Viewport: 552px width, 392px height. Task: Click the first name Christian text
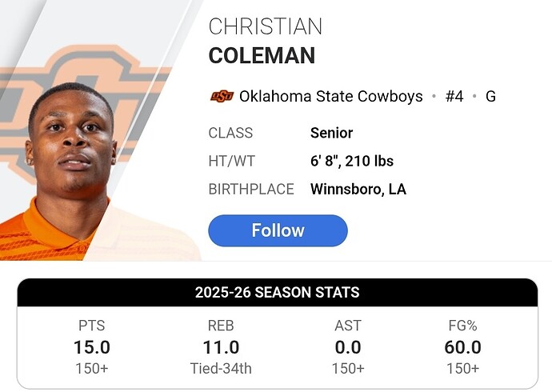[x=265, y=26]
